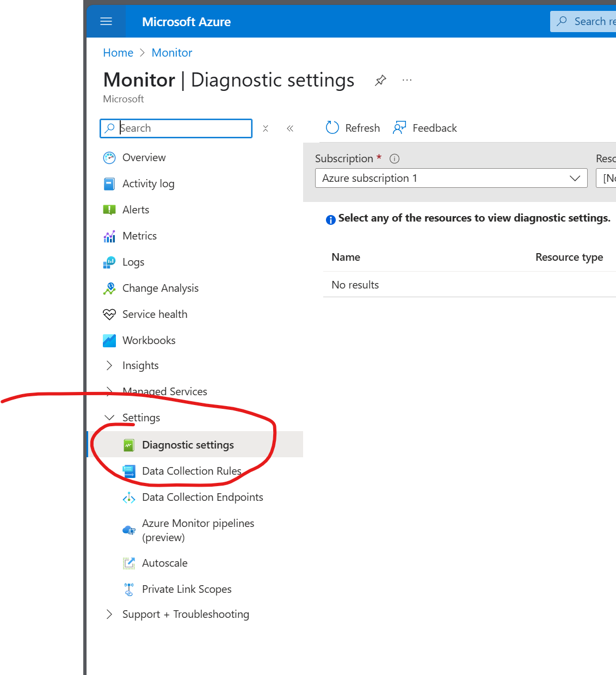This screenshot has width=616, height=675.
Task: Sort by the Name column header
Action: pyautogui.click(x=346, y=257)
